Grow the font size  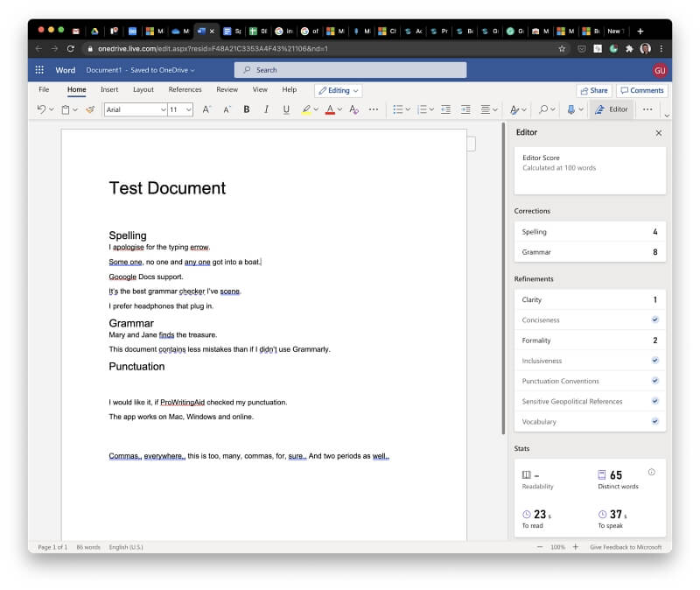coord(206,109)
